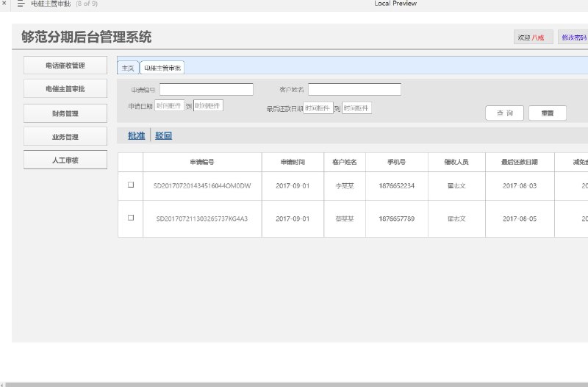Select the 电催主管审批 tab
The height and width of the screenshot is (387, 588).
tap(162, 68)
